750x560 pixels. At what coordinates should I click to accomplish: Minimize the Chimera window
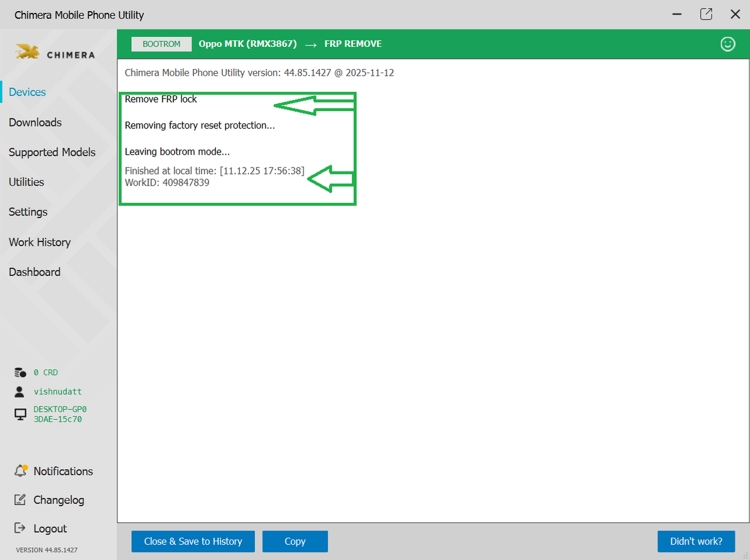pos(677,14)
